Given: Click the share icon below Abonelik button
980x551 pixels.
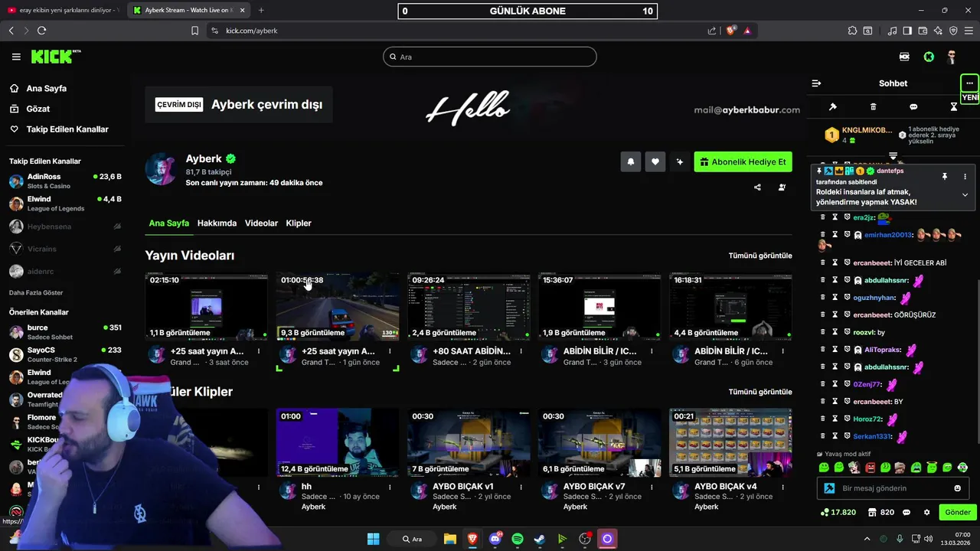Looking at the screenshot, I should coord(757,187).
